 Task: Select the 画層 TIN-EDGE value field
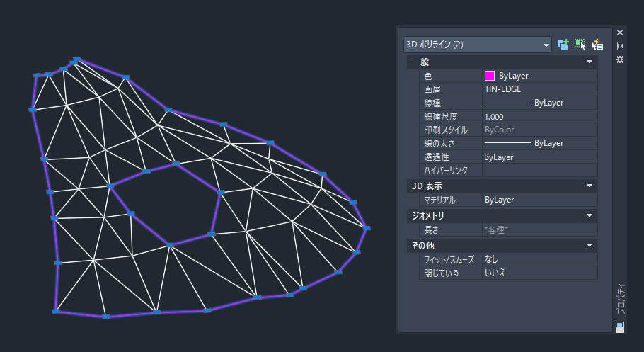539,89
